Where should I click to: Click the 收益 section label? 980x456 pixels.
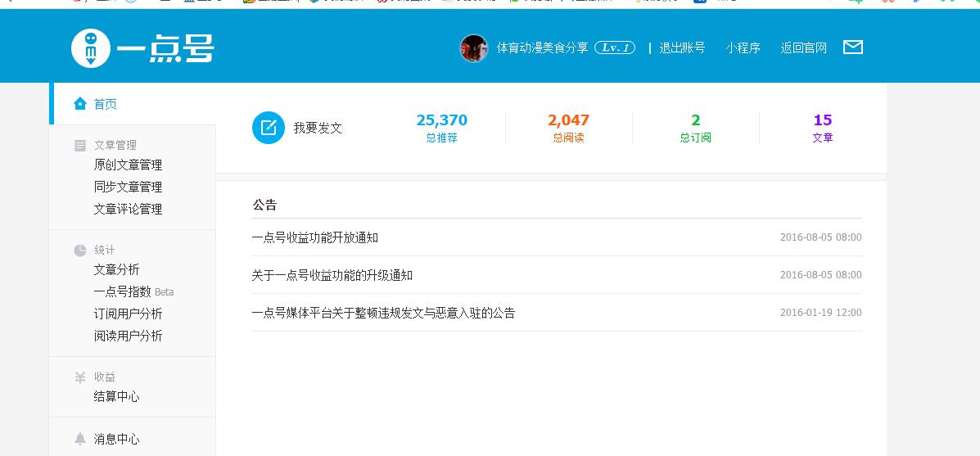click(105, 377)
